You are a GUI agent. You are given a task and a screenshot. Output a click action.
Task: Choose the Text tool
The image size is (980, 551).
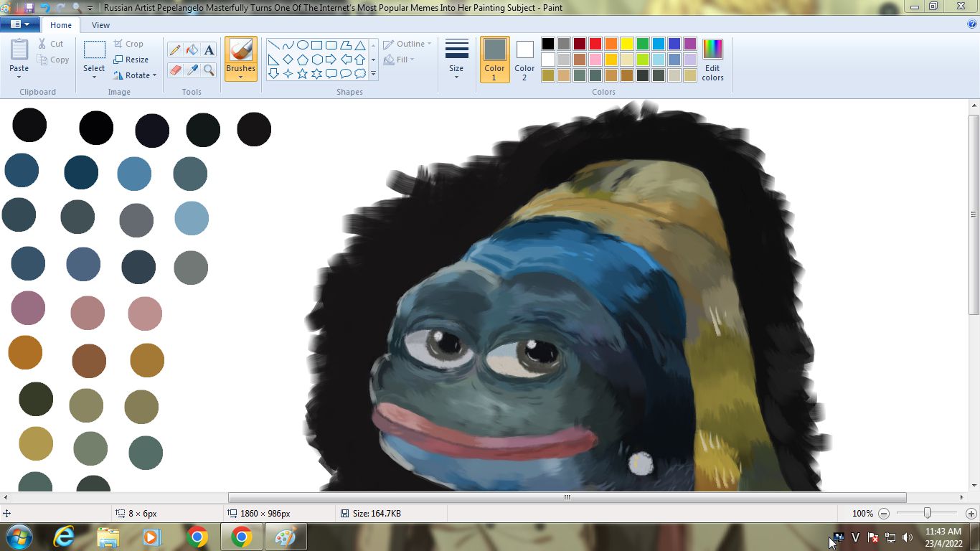tap(209, 50)
